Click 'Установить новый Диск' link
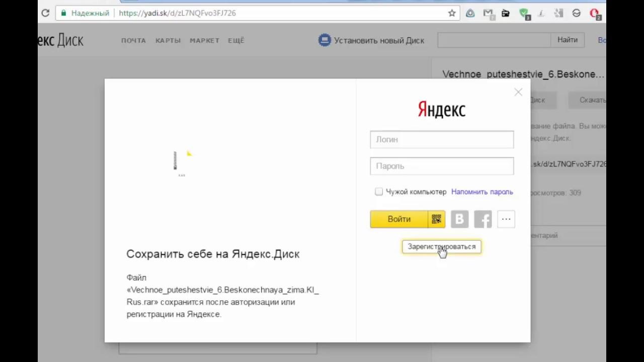Image resolution: width=644 pixels, height=362 pixels. coord(379,40)
